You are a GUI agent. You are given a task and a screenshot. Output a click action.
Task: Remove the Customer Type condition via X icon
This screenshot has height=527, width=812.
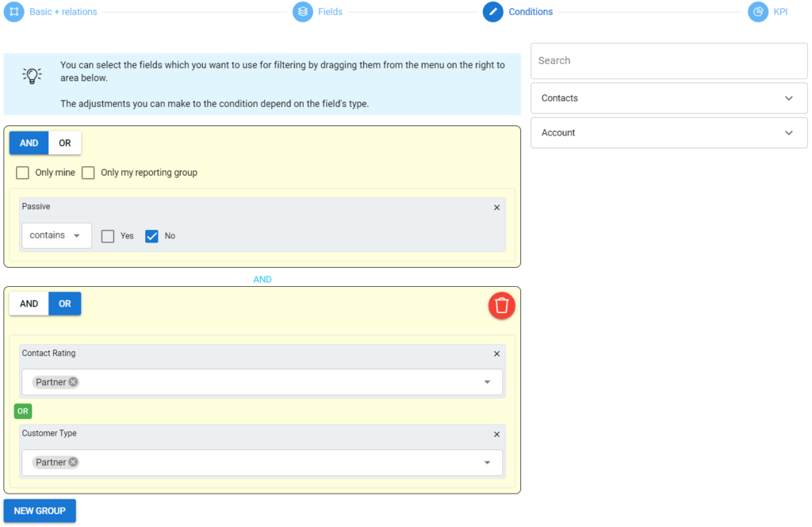click(x=496, y=434)
